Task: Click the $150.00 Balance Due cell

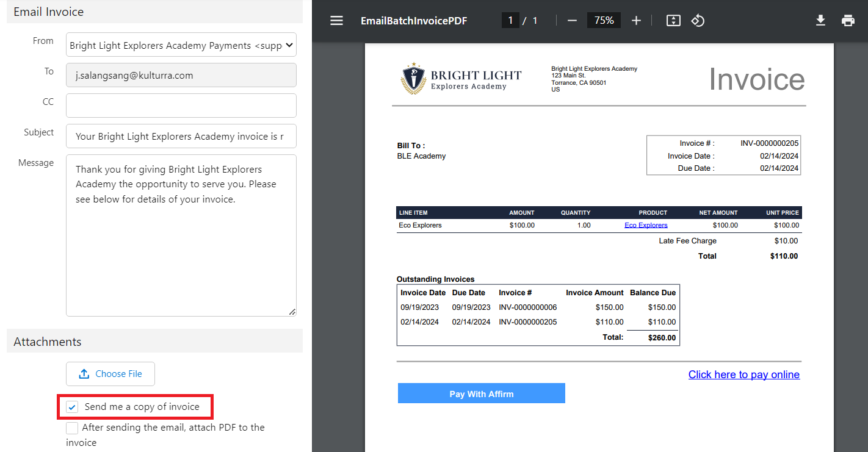Action: tap(662, 307)
